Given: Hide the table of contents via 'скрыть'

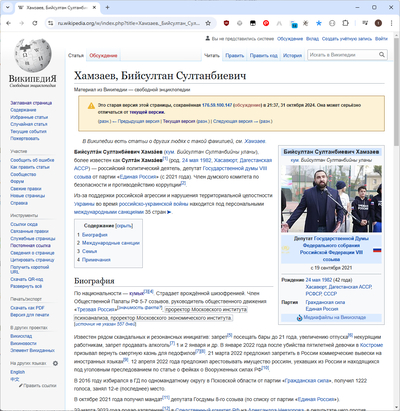Looking at the screenshot, I should coord(124,226).
